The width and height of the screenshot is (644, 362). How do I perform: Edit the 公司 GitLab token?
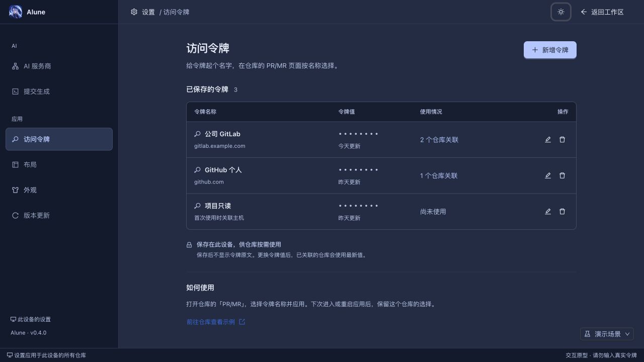click(548, 140)
